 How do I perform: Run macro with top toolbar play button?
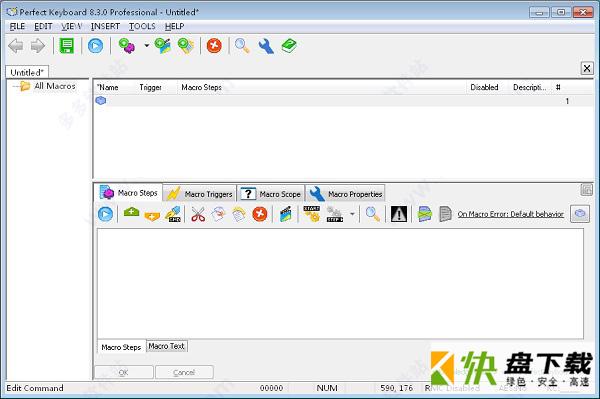[x=95, y=46]
